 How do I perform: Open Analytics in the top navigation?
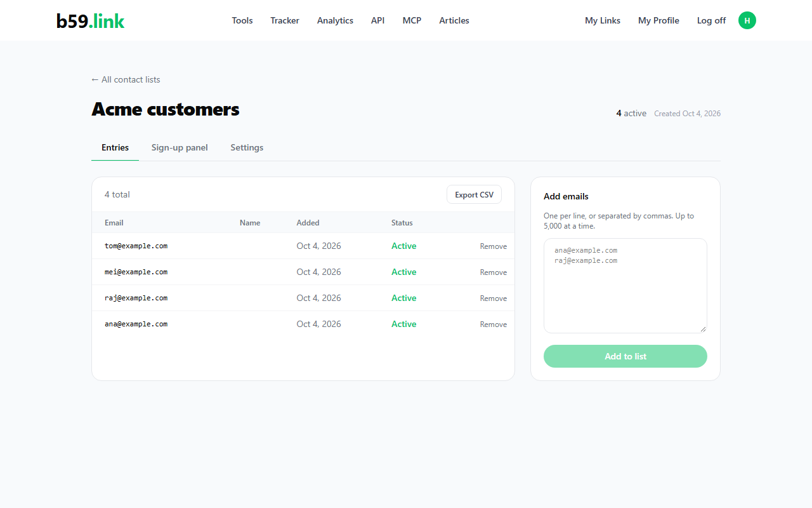[x=335, y=20]
